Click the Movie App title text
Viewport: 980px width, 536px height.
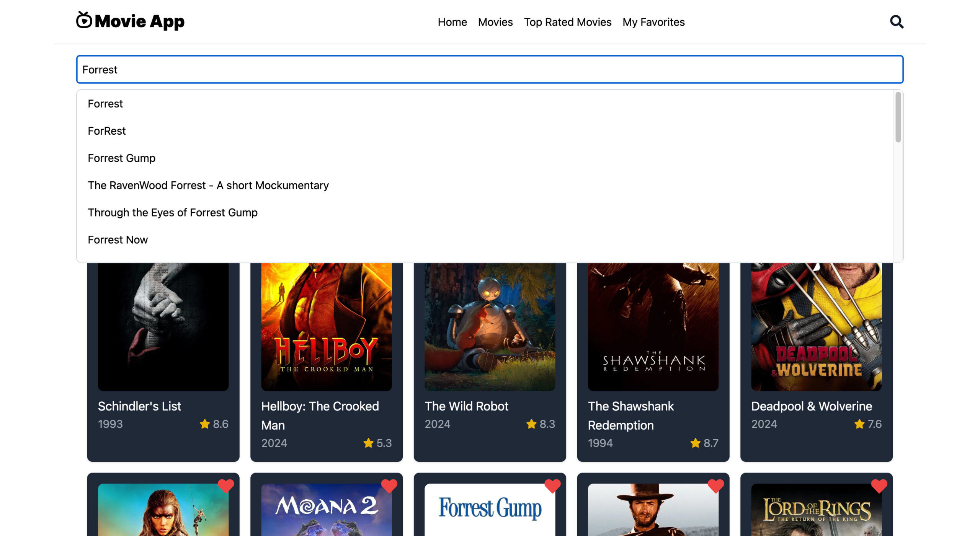click(x=139, y=21)
